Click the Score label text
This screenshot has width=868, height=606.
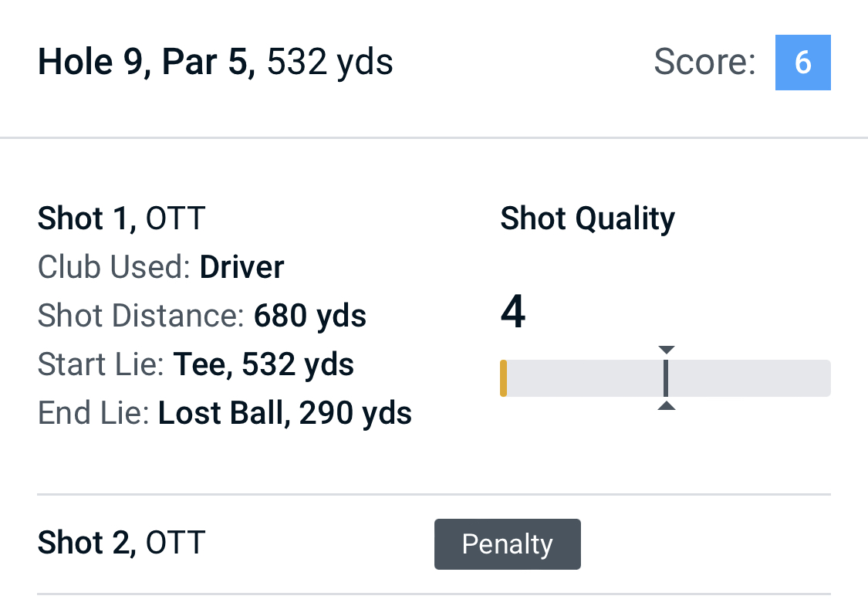(x=704, y=63)
